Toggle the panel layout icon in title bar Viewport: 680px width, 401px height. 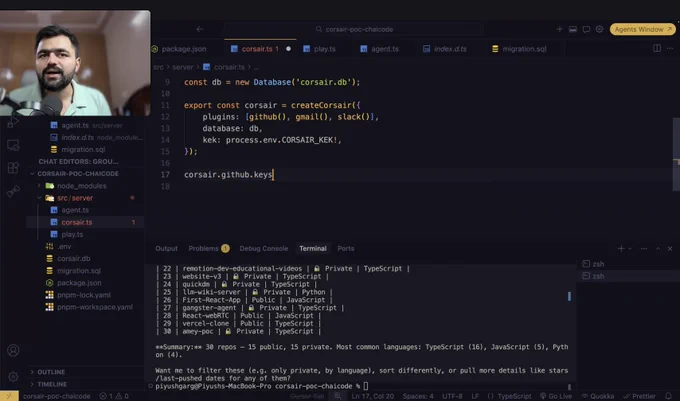click(x=573, y=29)
